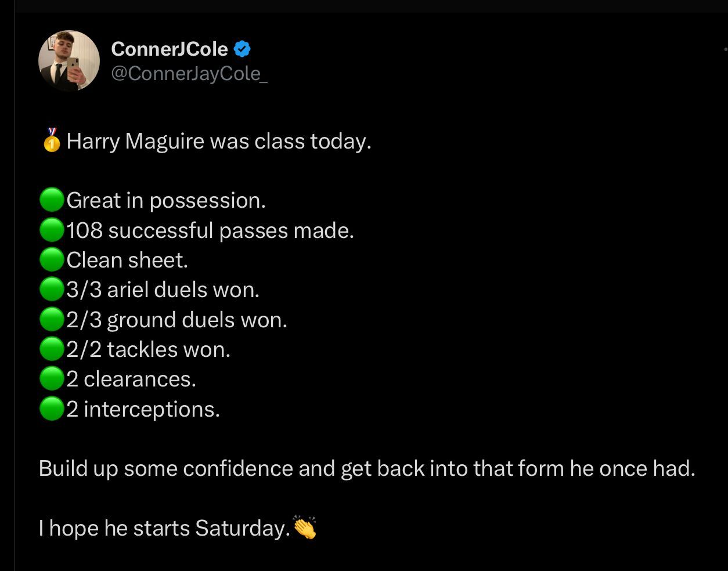Image resolution: width=728 pixels, height=571 pixels.
Task: Click green circle beside 2 interceptions
Action: coord(52,409)
